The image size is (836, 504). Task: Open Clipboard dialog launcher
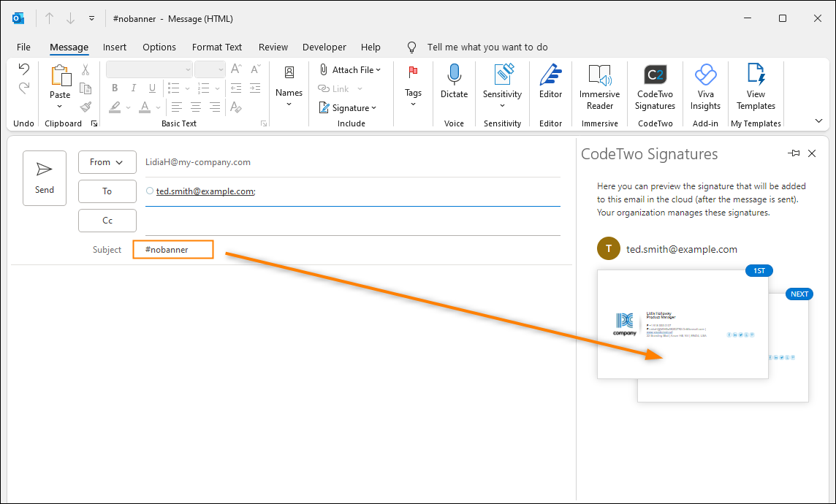click(94, 123)
